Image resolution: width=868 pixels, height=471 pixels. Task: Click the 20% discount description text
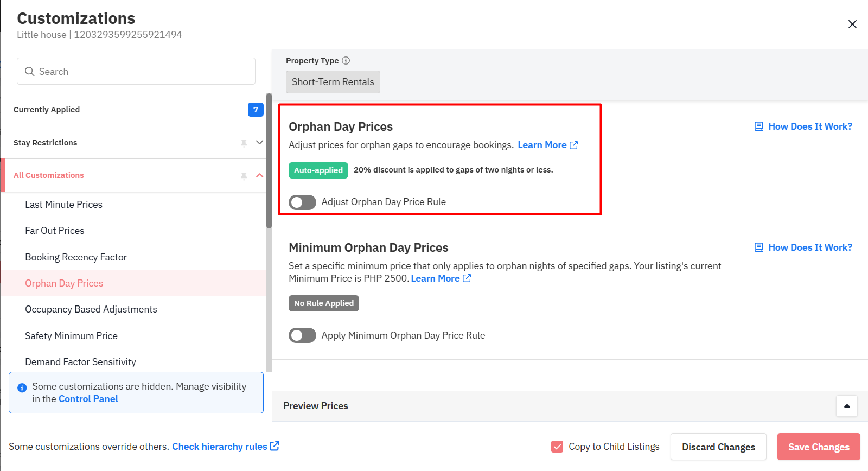pyautogui.click(x=454, y=170)
